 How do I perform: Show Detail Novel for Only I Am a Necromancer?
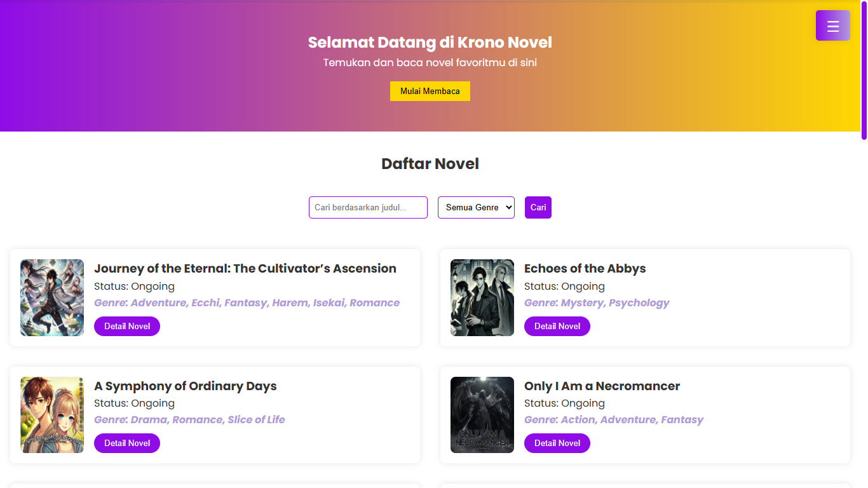coord(557,443)
